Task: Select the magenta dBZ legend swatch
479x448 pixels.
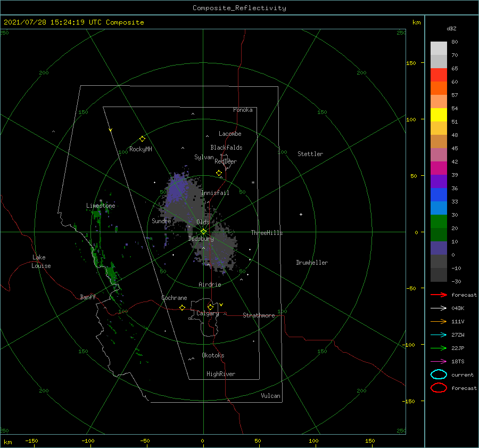Action: point(439,168)
